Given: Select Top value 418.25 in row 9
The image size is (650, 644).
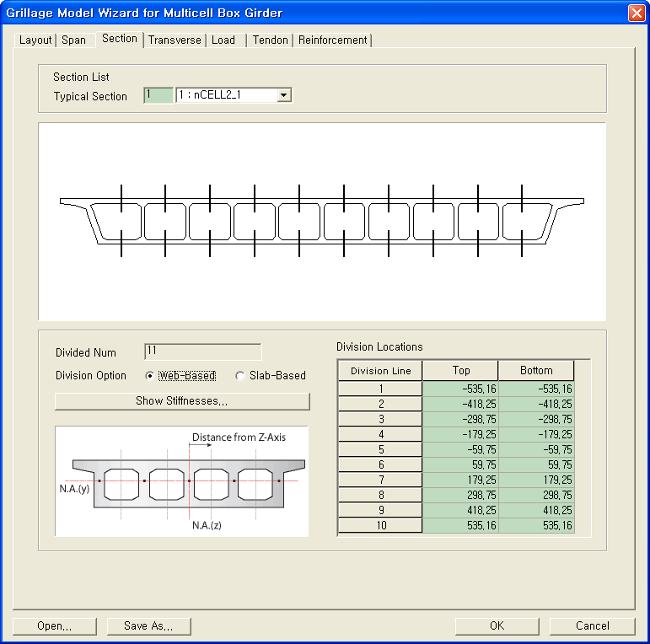Looking at the screenshot, I should (460, 510).
